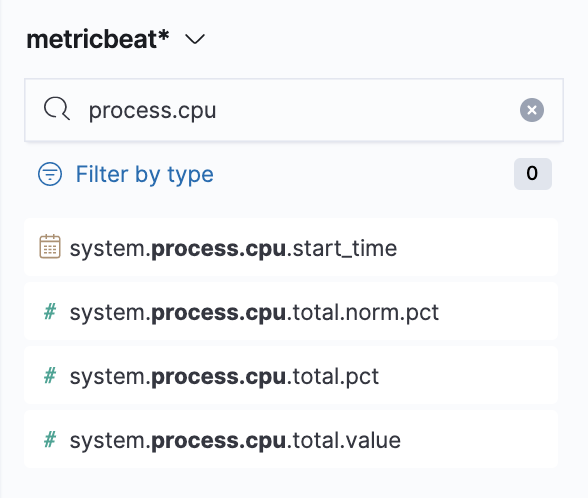Select system.process.cpu.total.pct field
Viewport: 588px width, 498px height.
pyautogui.click(x=224, y=376)
